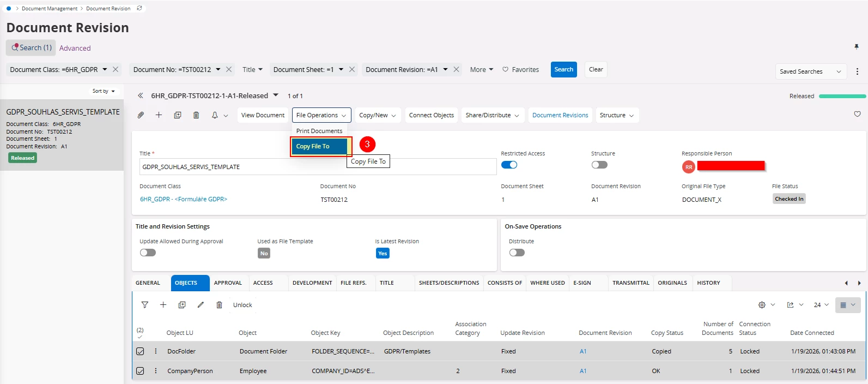Viewport: 868px width, 384px height.
Task: Expand the Share/Distribute dropdown
Action: pos(492,115)
